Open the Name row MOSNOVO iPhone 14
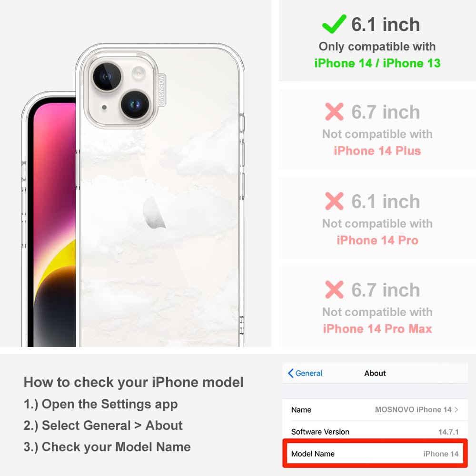The width and height of the screenshot is (476, 476). tap(375, 409)
